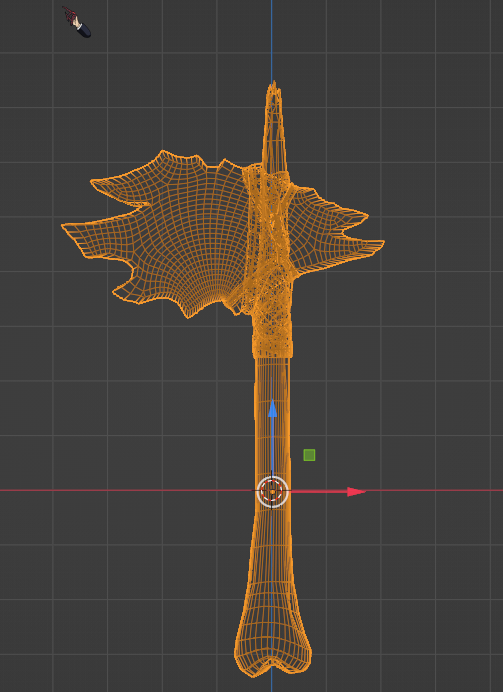The height and width of the screenshot is (692, 503).
Task: Click the white free-move circle at gizmo center
Action: point(273,492)
